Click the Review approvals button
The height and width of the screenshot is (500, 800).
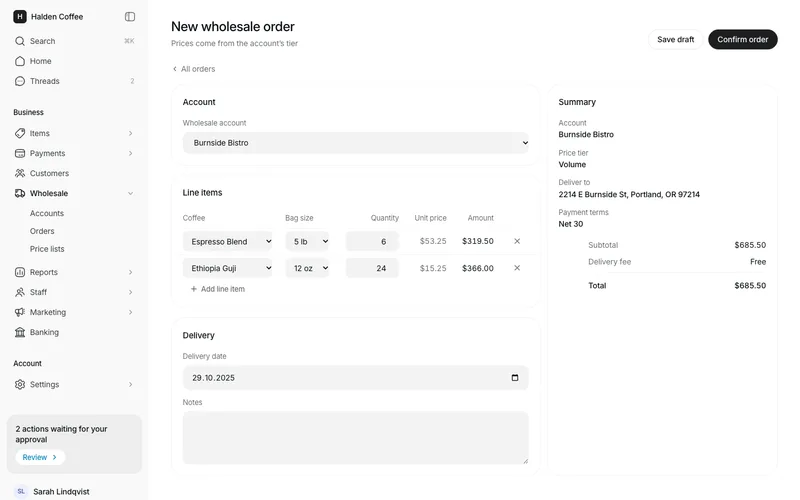coord(40,457)
